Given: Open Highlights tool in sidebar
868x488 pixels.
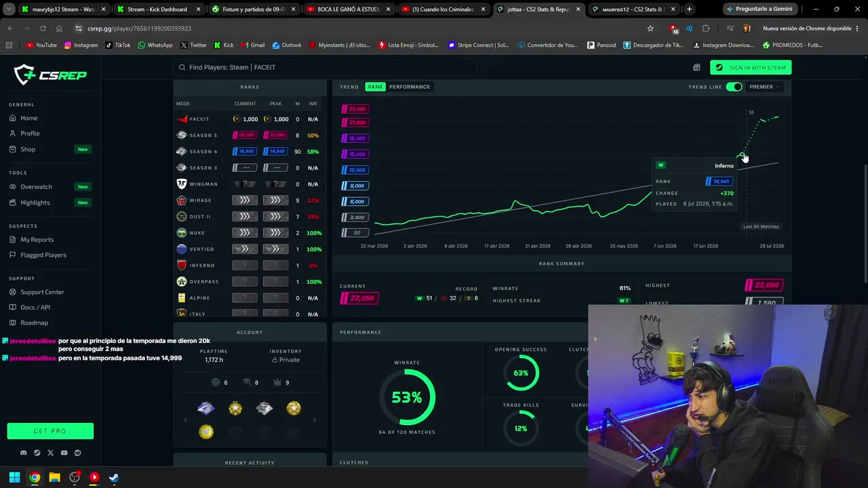Looking at the screenshot, I should 35,202.
